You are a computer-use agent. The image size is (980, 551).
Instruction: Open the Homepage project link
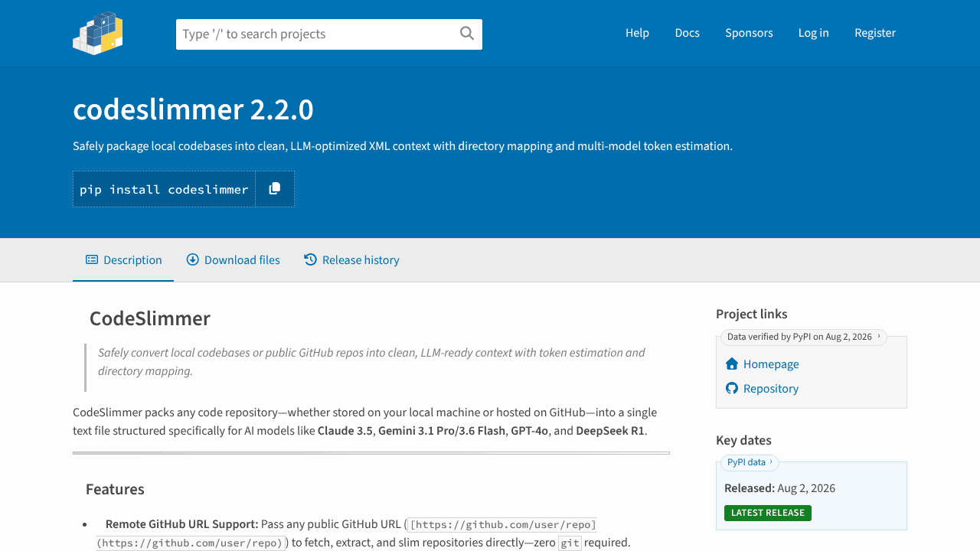coord(771,364)
